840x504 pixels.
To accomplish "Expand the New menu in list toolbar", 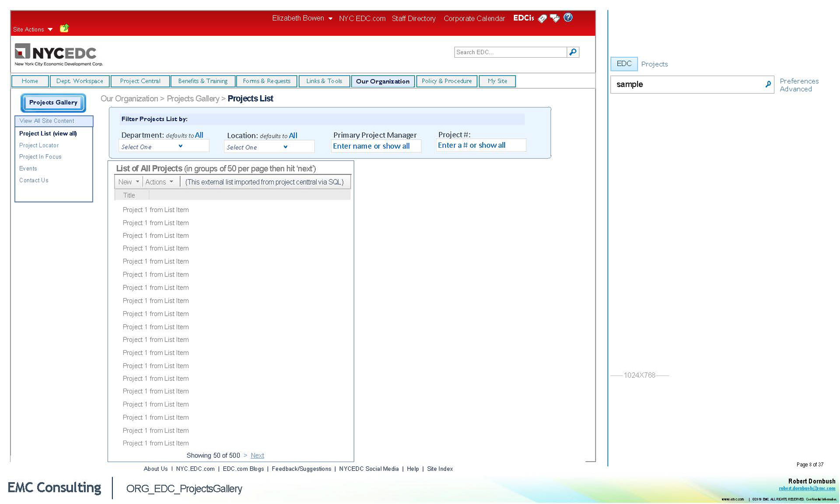I will [137, 182].
